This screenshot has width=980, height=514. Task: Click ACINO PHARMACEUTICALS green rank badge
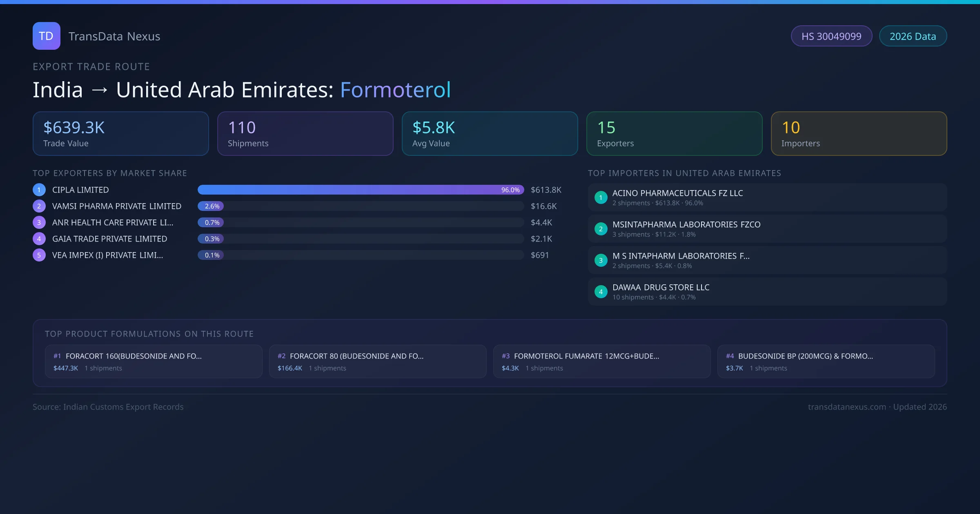(601, 197)
